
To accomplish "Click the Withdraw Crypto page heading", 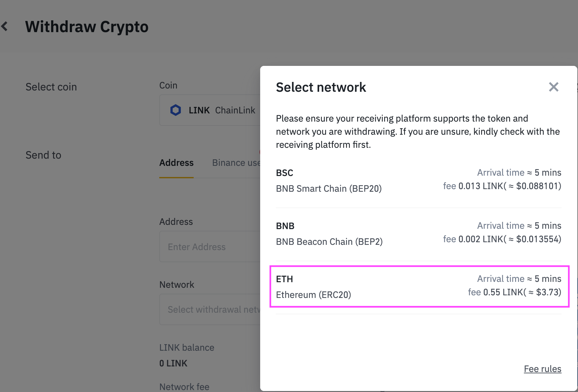I will (87, 27).
